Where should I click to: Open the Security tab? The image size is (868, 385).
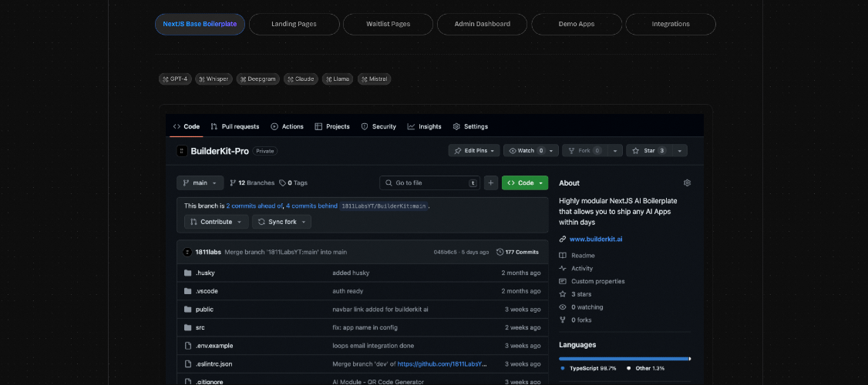click(x=378, y=127)
